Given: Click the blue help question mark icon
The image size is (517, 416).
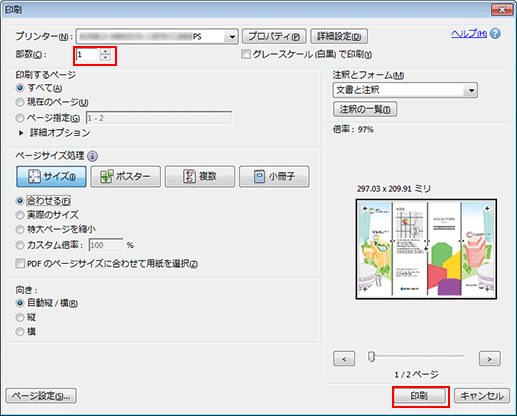Looking at the screenshot, I should pyautogui.click(x=496, y=34).
